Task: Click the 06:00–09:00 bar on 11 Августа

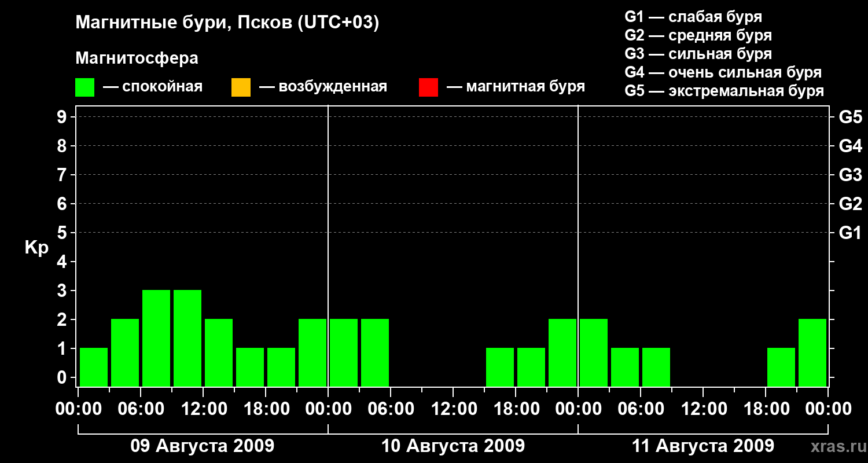Action: click(656, 367)
